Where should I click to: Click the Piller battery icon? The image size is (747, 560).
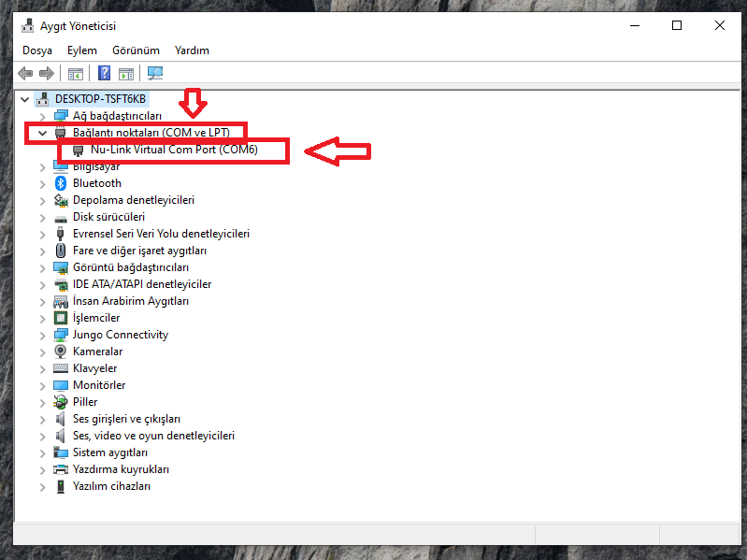61,402
